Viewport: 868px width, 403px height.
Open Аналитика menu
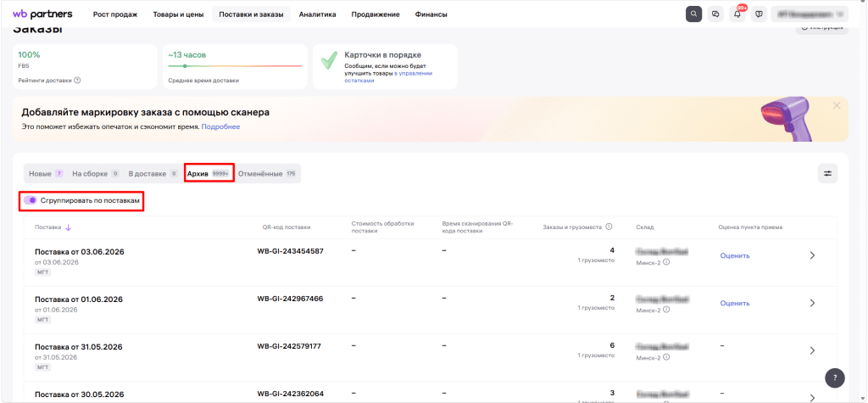tap(317, 14)
